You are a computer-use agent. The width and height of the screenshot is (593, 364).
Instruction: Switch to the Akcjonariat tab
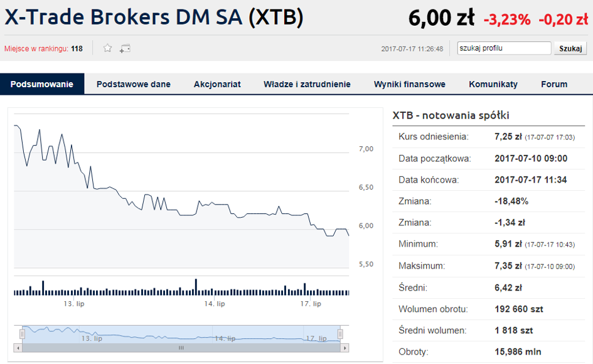tap(217, 84)
